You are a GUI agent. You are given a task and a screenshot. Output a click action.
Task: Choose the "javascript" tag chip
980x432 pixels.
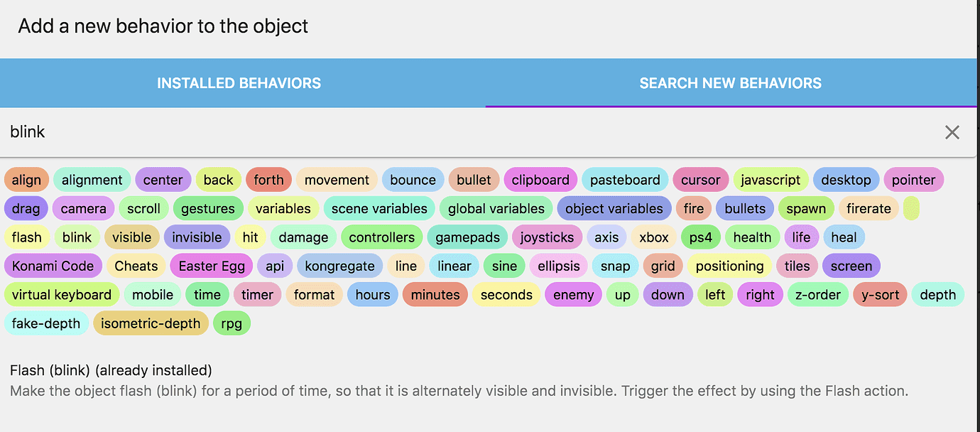(x=771, y=180)
